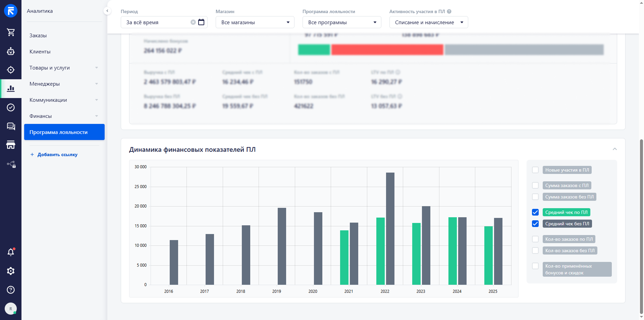
Task: Uncheck 'Средний чек по ПЛ' checkbox
Action: (x=535, y=212)
